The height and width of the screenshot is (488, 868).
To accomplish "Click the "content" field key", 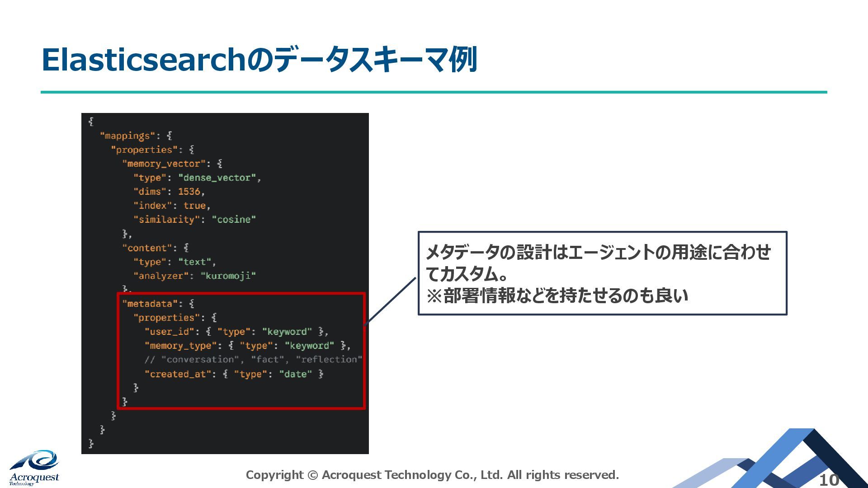I will coord(147,248).
